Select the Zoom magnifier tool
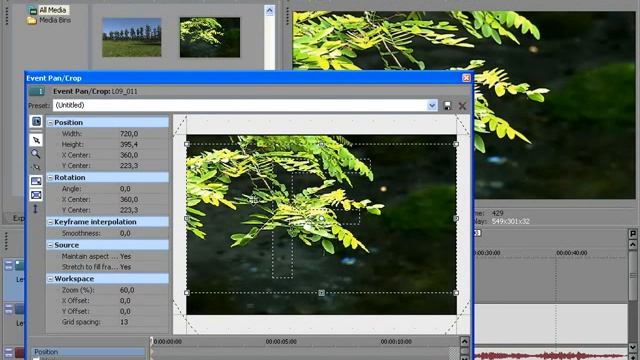This screenshot has width=640, height=360. coord(36,154)
